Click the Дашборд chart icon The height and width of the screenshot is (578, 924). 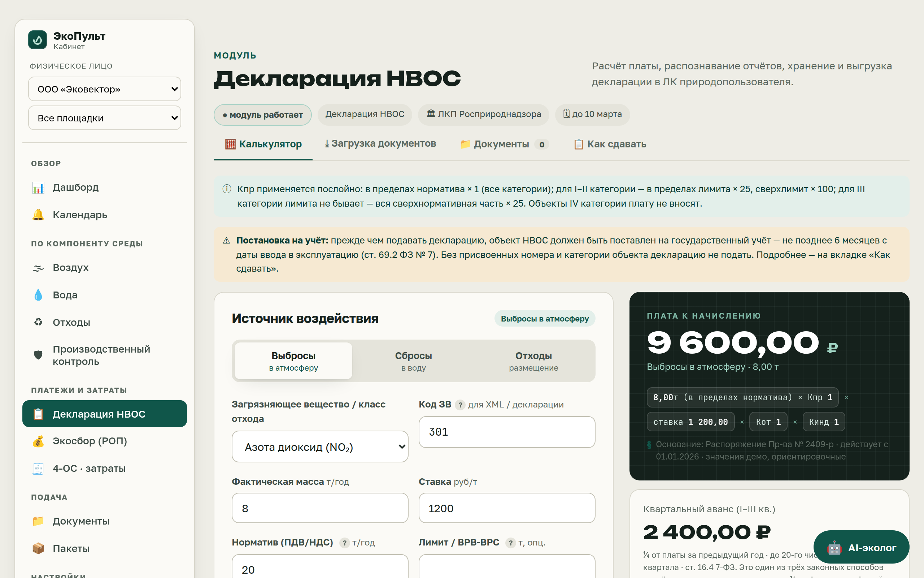pos(38,188)
